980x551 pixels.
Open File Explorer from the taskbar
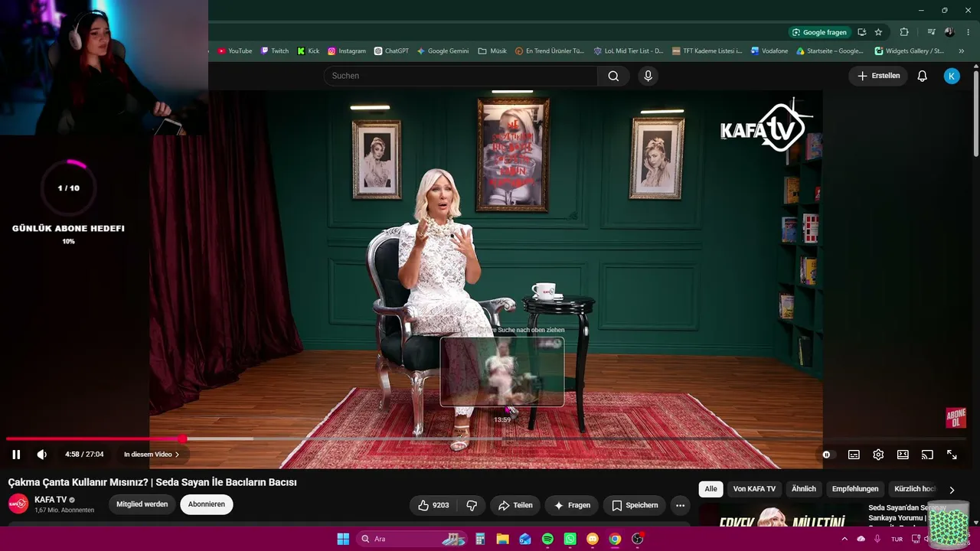[x=502, y=539]
